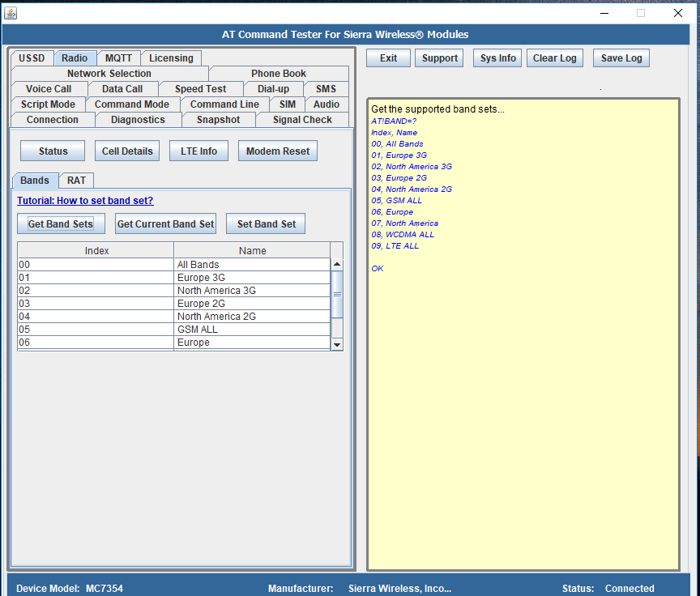This screenshot has height=596, width=700.
Task: Click the Status button
Action: (53, 151)
